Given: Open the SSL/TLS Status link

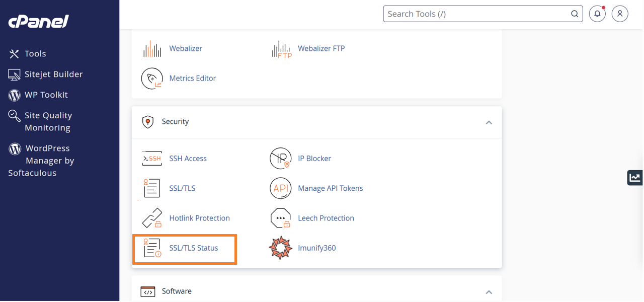Looking at the screenshot, I should tap(193, 248).
